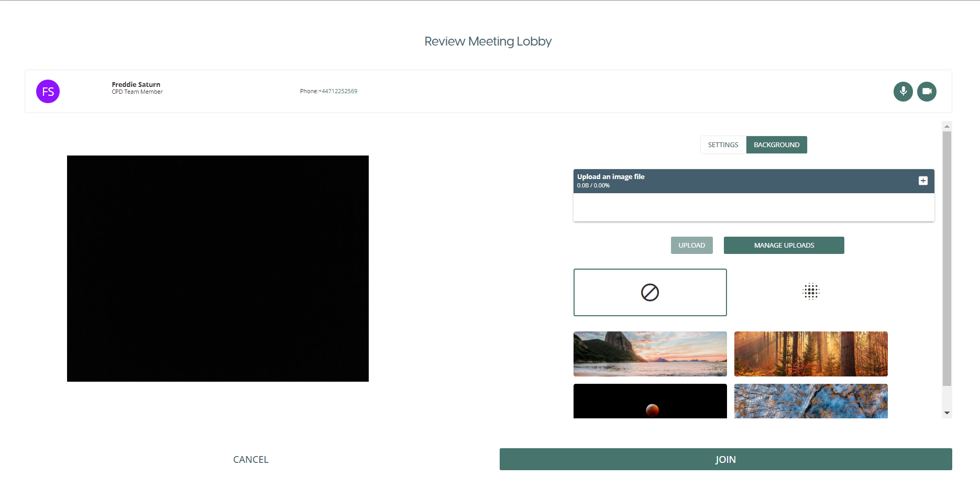Turn off the camera
This screenshot has width=980, height=477.
click(x=927, y=92)
